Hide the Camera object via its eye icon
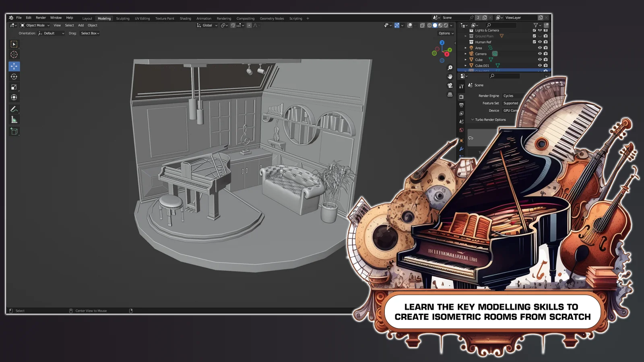644x362 pixels. click(540, 53)
